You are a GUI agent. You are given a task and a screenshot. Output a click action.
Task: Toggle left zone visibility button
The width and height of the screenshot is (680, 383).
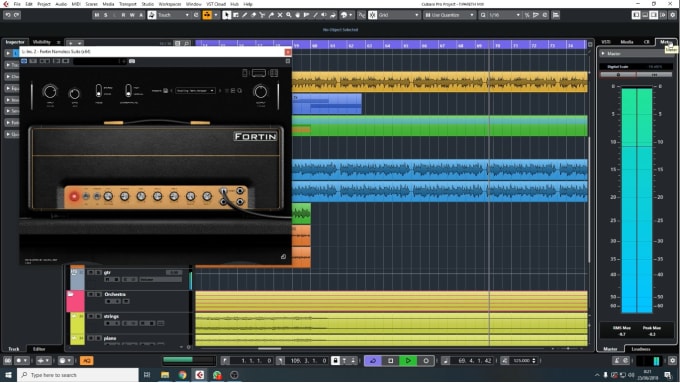(x=636, y=15)
